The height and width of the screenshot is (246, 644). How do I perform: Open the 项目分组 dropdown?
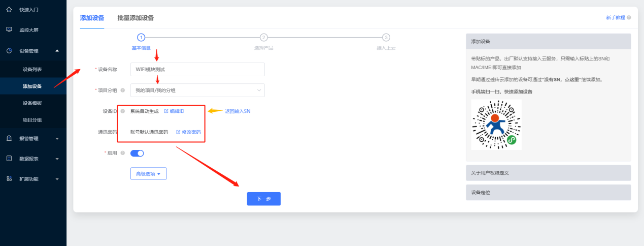tap(197, 90)
